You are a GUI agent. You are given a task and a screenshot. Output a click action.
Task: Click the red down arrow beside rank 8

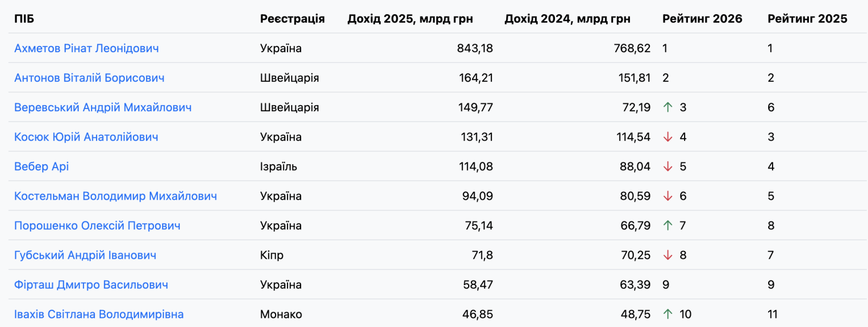[x=668, y=255]
